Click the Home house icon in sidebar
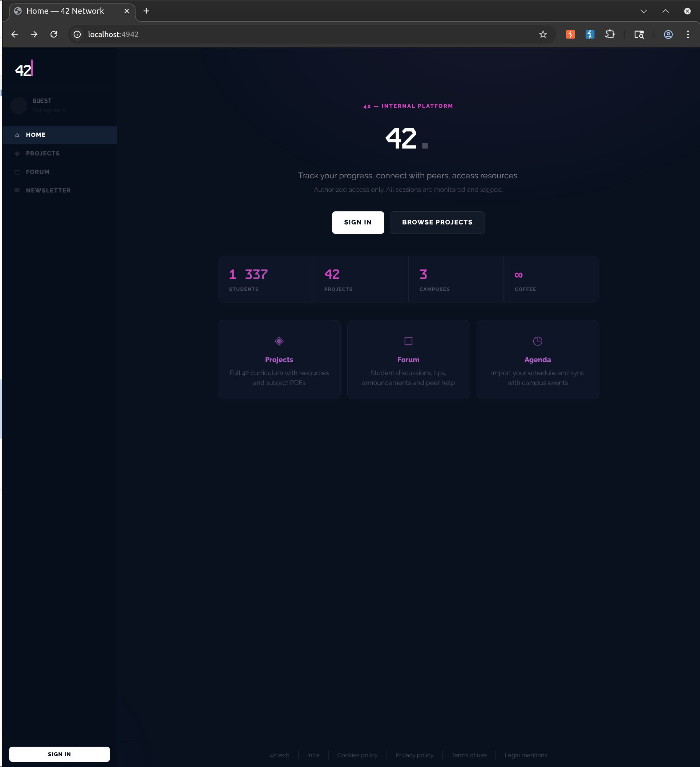The width and height of the screenshot is (700, 767). 17,135
